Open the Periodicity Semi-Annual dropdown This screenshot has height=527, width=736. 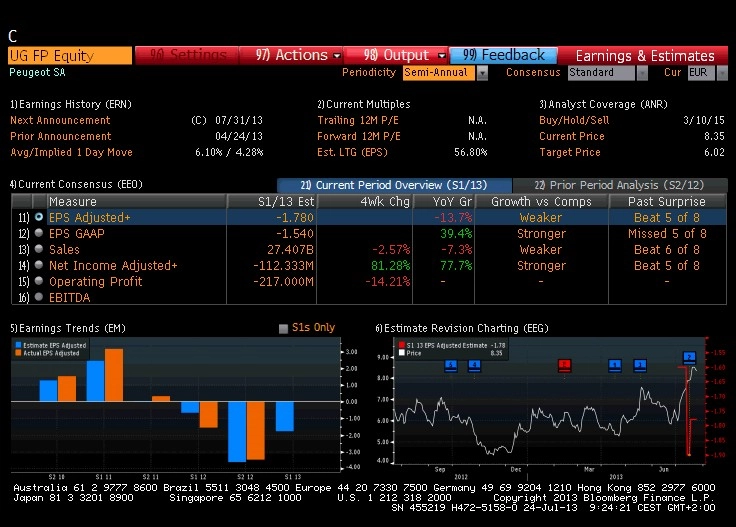pyautogui.click(x=482, y=73)
